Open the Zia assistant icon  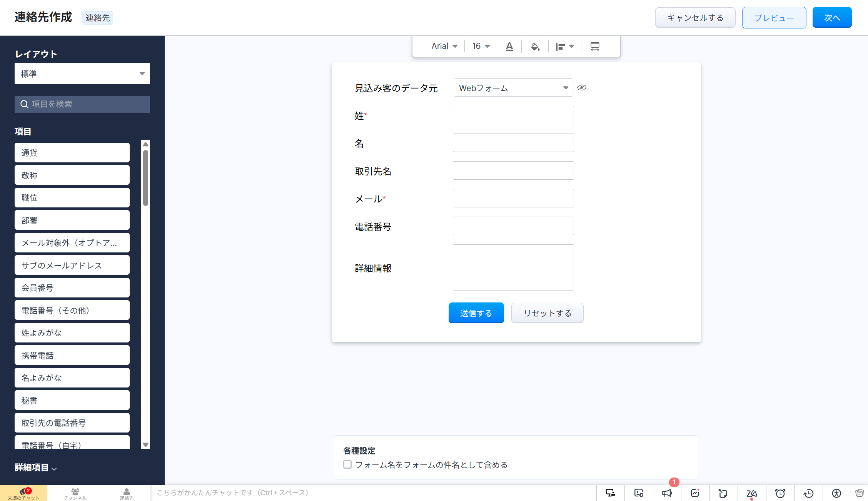click(751, 493)
